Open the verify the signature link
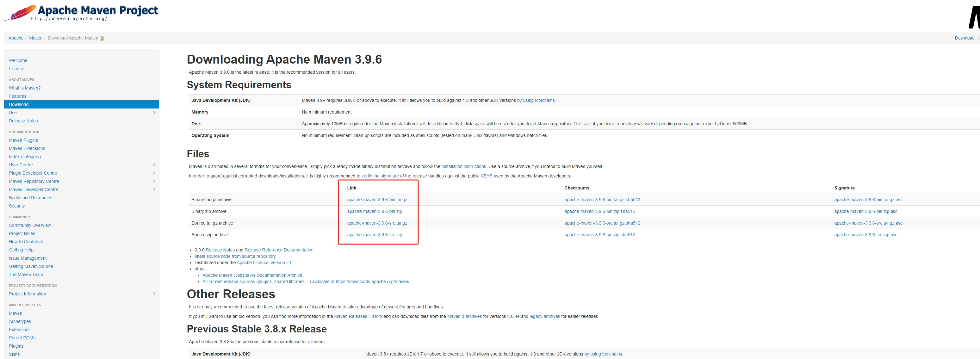Screen dimensions: 980x359 [380, 176]
